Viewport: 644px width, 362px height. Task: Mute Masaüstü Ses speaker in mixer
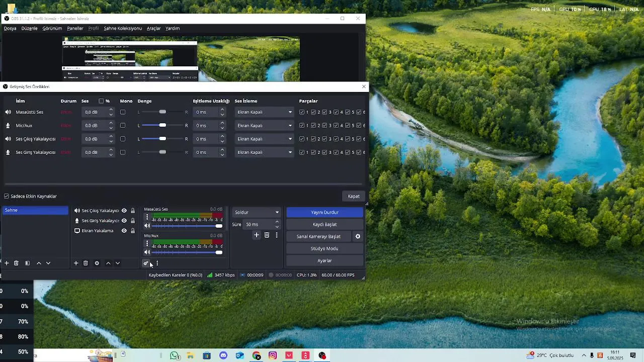click(x=147, y=226)
